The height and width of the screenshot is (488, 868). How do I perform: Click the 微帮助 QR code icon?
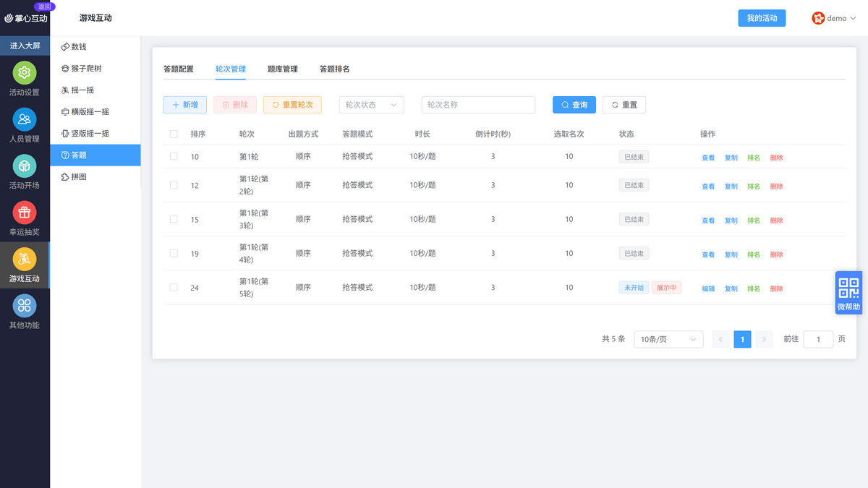pyautogui.click(x=848, y=288)
